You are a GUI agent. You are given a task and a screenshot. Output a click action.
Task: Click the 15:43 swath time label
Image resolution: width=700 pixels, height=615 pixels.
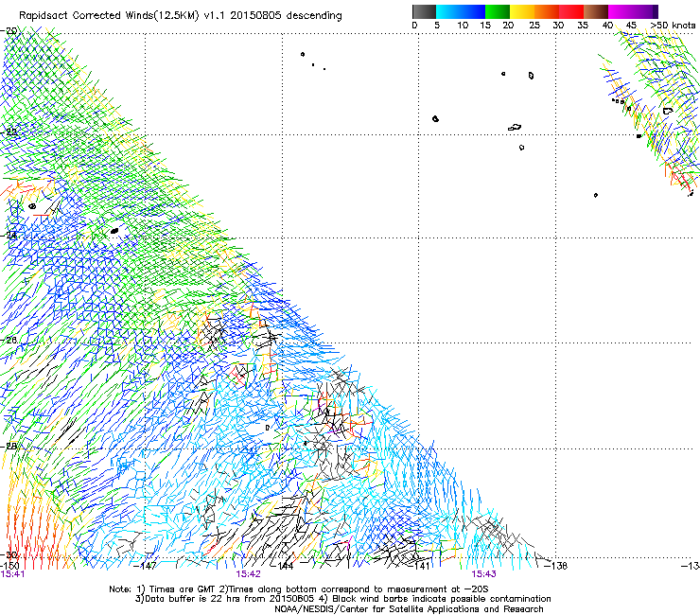[484, 574]
